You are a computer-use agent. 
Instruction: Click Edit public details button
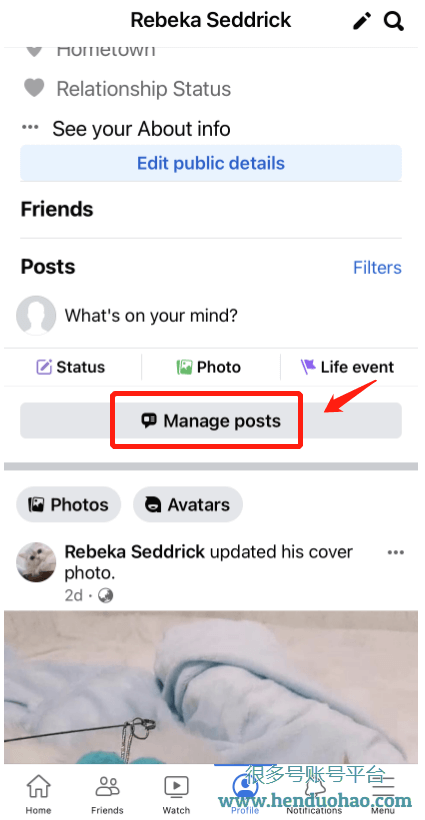pos(211,163)
